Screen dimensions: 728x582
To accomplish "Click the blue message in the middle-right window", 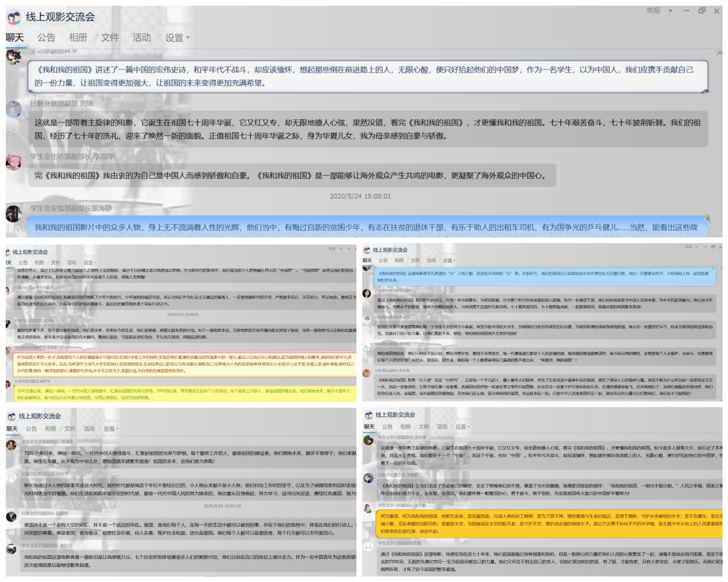I will (544, 277).
